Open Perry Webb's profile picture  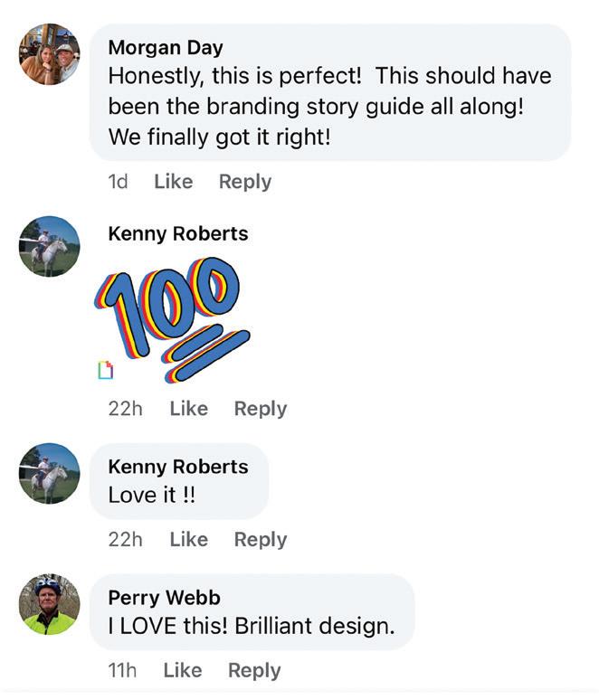tap(50, 604)
